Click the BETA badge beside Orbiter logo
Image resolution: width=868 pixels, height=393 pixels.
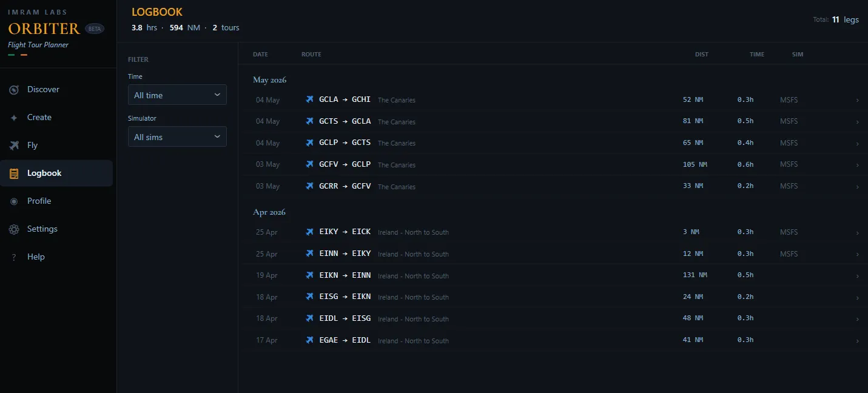pos(95,29)
